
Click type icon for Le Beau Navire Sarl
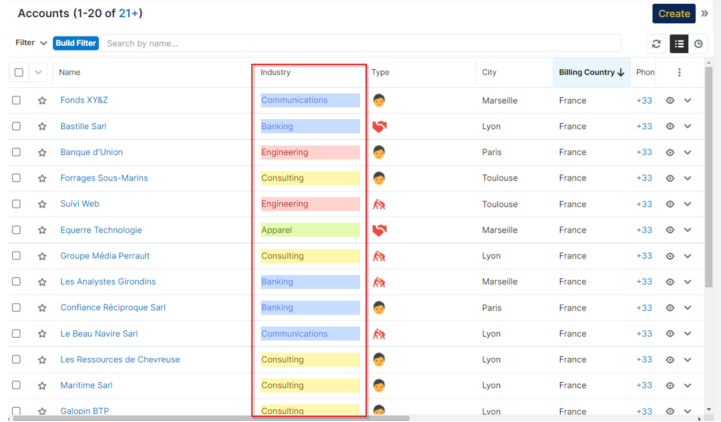pyautogui.click(x=379, y=334)
